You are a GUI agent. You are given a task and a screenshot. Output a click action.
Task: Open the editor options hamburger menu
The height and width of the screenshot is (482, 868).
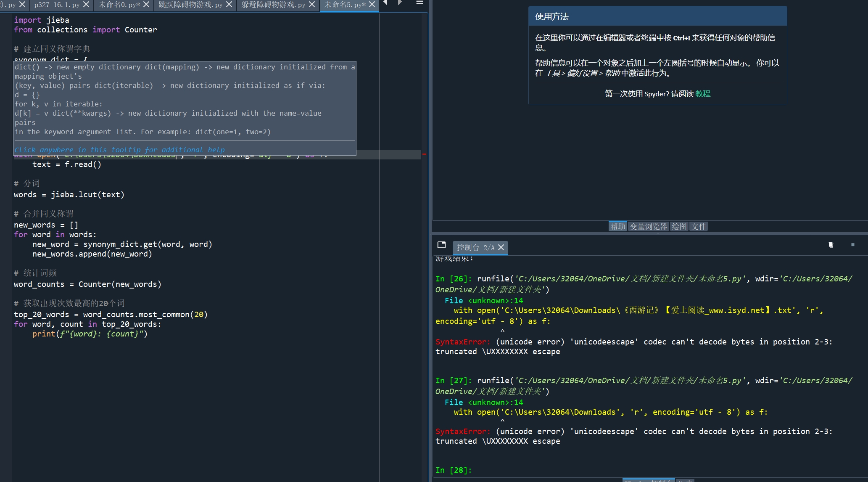[x=419, y=3]
